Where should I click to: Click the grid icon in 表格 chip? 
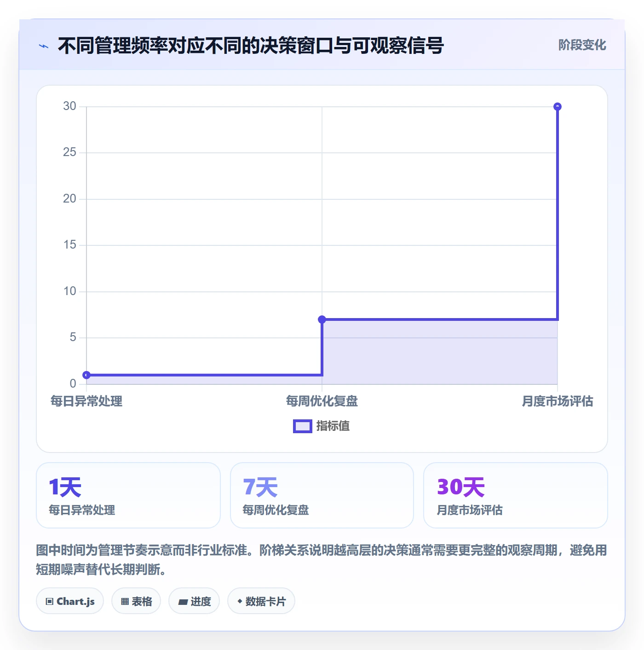pyautogui.click(x=125, y=602)
